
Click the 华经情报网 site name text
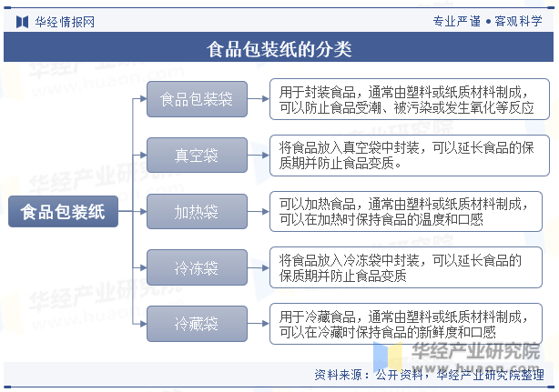65,22
